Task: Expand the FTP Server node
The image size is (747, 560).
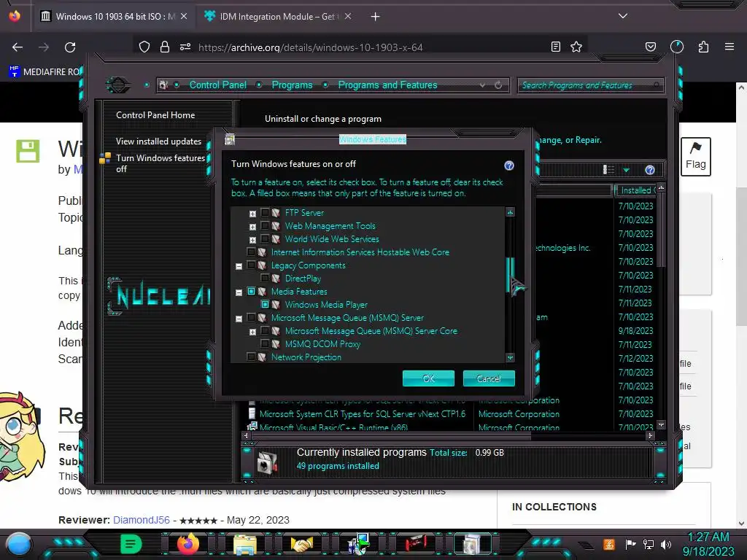Action: 253,214
